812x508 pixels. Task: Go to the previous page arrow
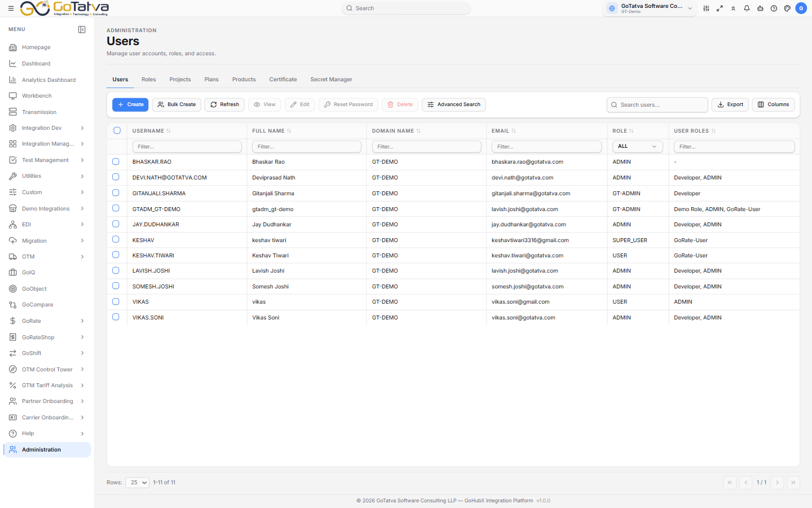point(745,483)
